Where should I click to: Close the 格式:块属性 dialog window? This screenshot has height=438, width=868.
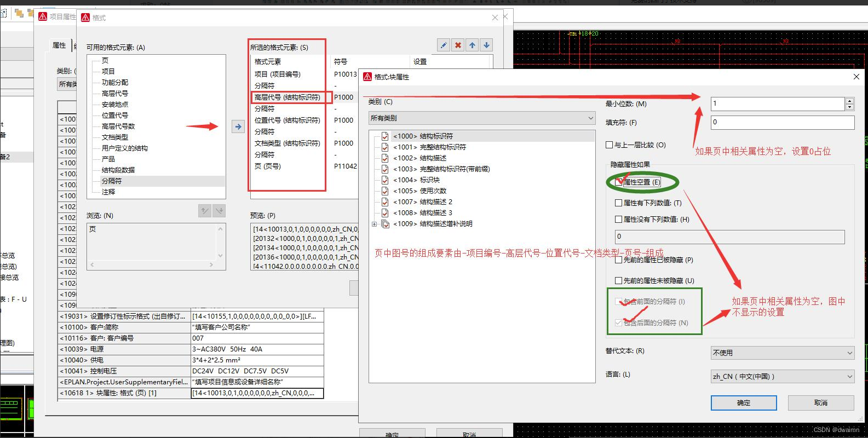[x=856, y=77]
